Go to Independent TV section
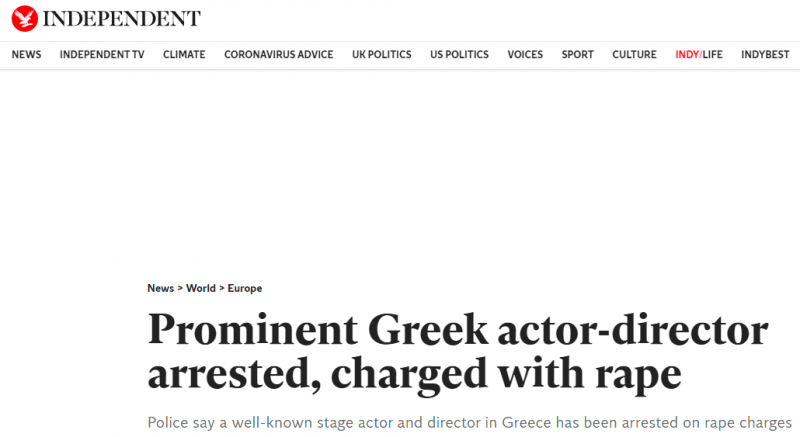800x437 pixels. (102, 55)
